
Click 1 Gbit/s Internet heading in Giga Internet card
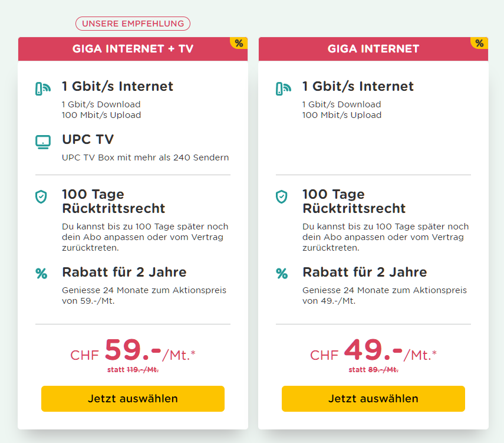point(358,87)
